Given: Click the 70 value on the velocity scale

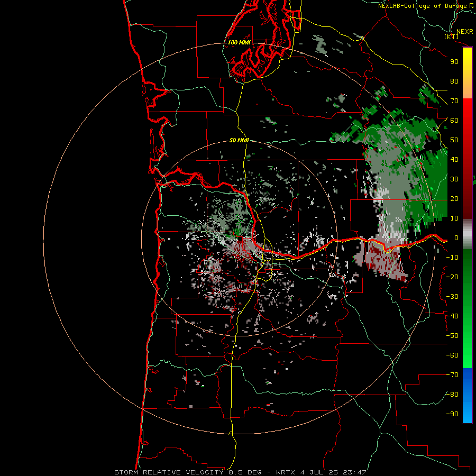Looking at the screenshot, I should tap(454, 101).
